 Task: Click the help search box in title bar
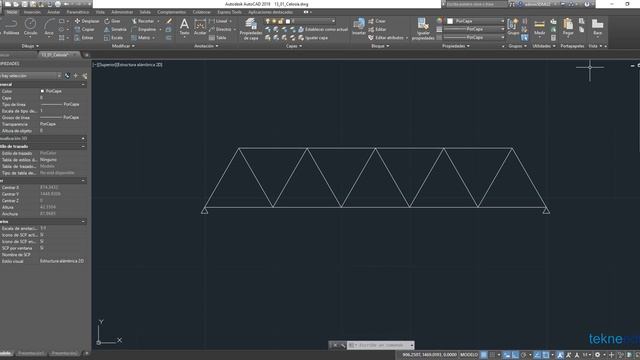[476, 4]
